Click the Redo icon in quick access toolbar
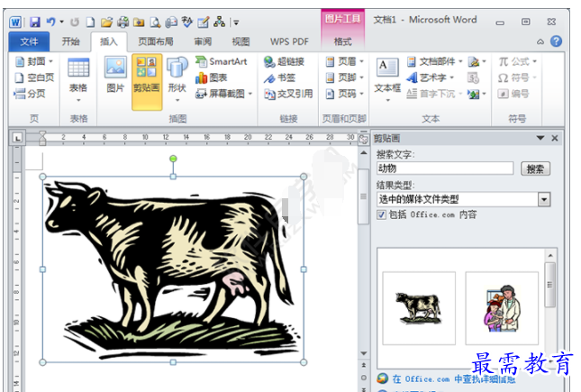This screenshot has height=392, width=581. (x=75, y=23)
